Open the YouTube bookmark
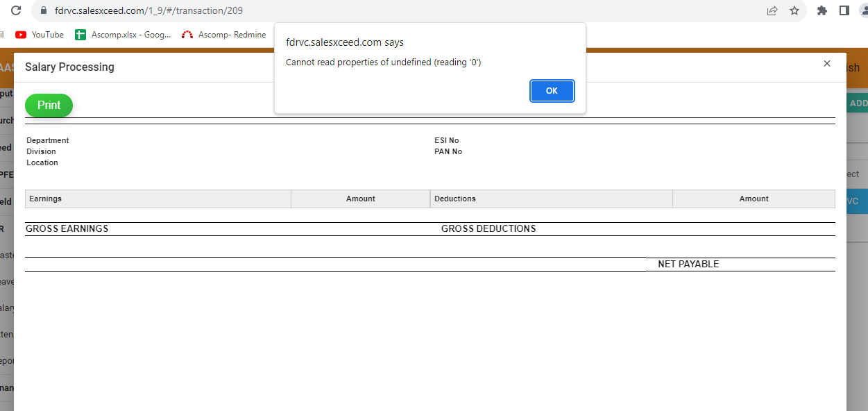Image resolution: width=868 pixels, height=411 pixels. coord(40,35)
